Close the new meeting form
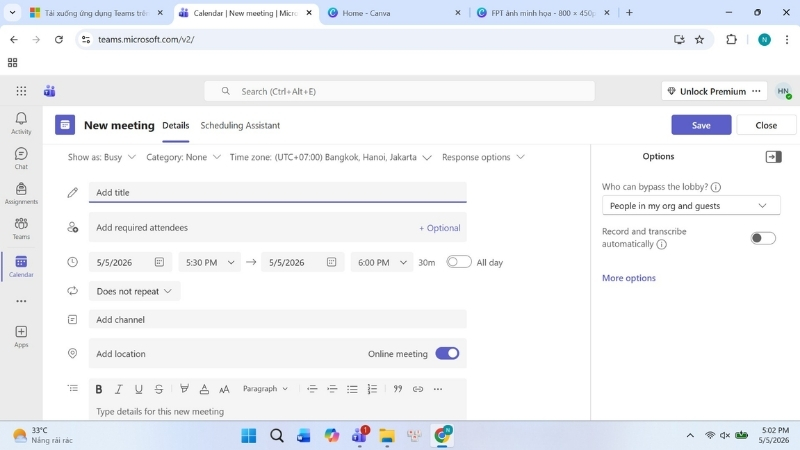 pos(766,125)
